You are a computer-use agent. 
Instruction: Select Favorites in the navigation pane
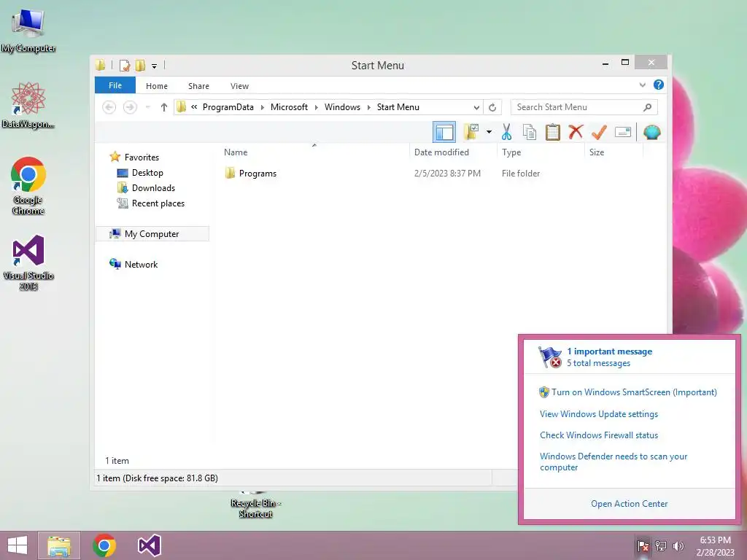point(142,157)
